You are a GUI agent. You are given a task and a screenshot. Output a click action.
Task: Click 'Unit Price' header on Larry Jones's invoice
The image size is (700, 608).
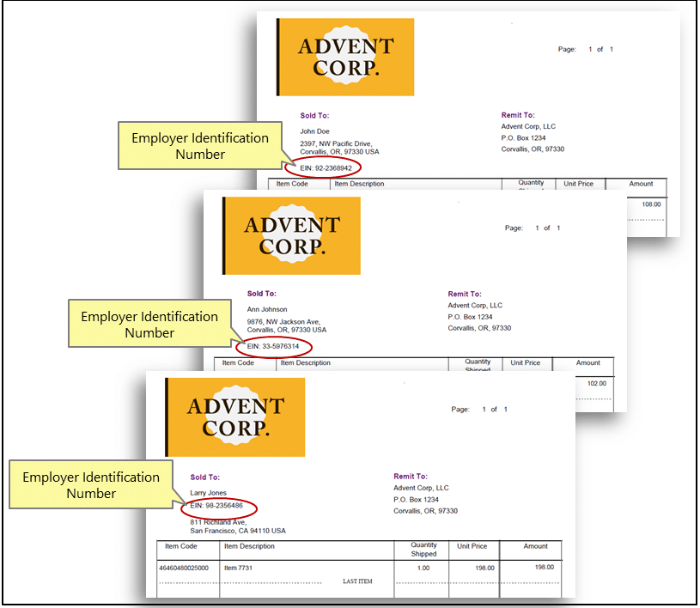click(x=472, y=546)
